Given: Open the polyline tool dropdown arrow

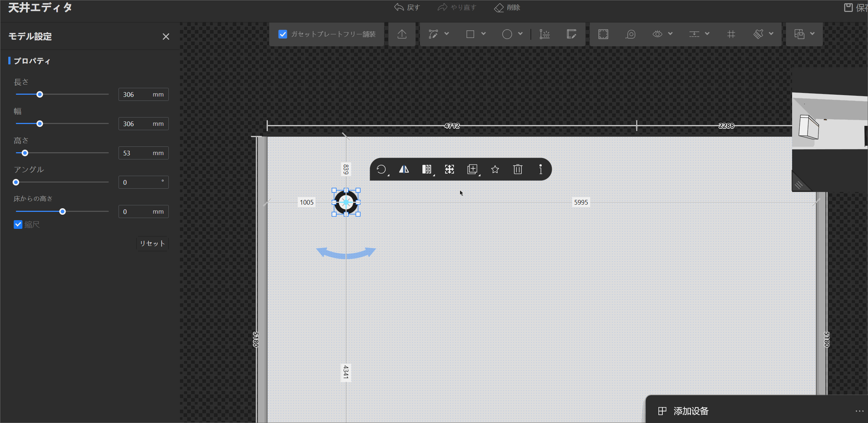Looking at the screenshot, I should 447,34.
